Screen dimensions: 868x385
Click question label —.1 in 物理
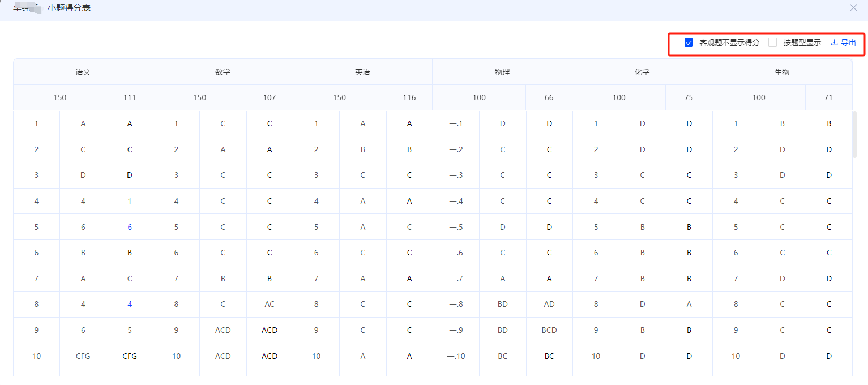pyautogui.click(x=456, y=123)
